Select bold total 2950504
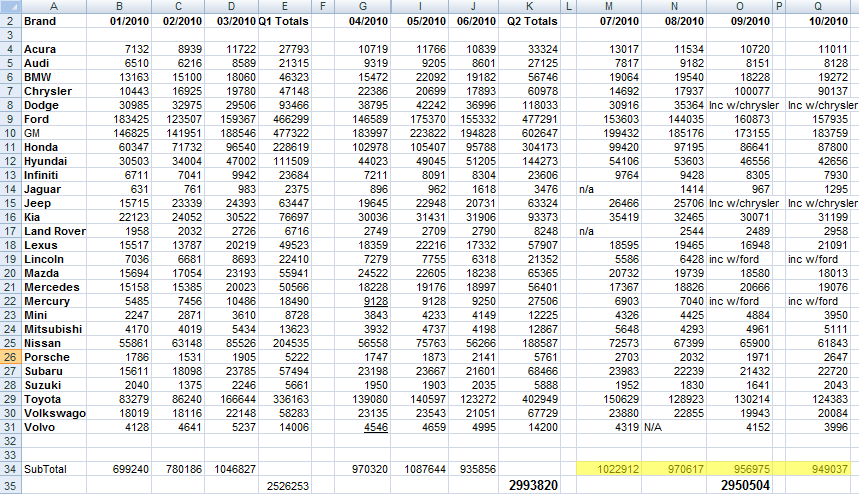 740,485
